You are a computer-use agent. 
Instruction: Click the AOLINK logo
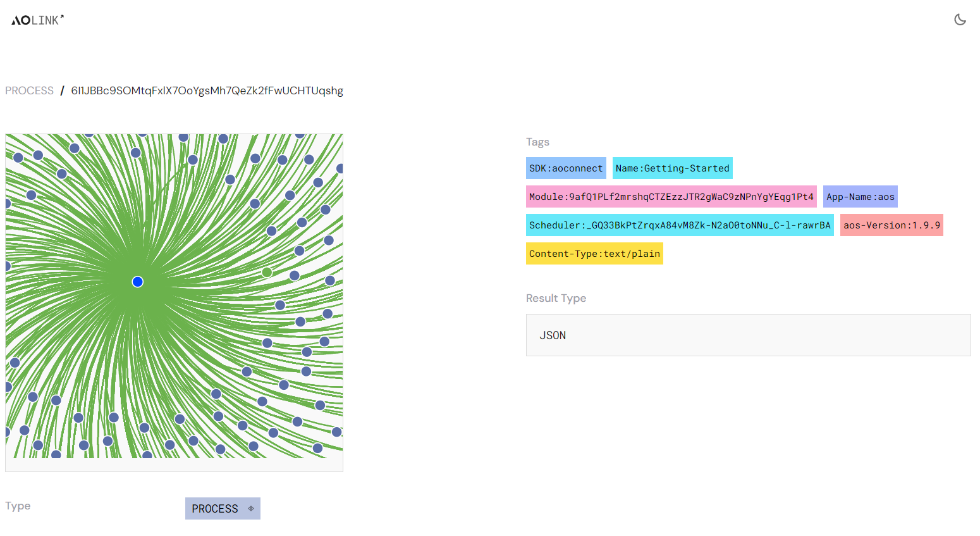pyautogui.click(x=37, y=20)
